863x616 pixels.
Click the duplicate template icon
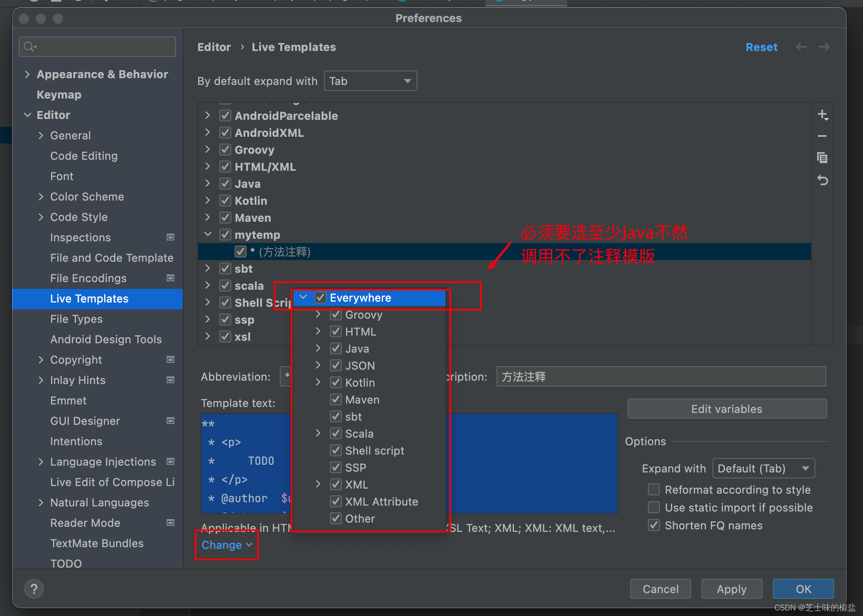(x=822, y=158)
